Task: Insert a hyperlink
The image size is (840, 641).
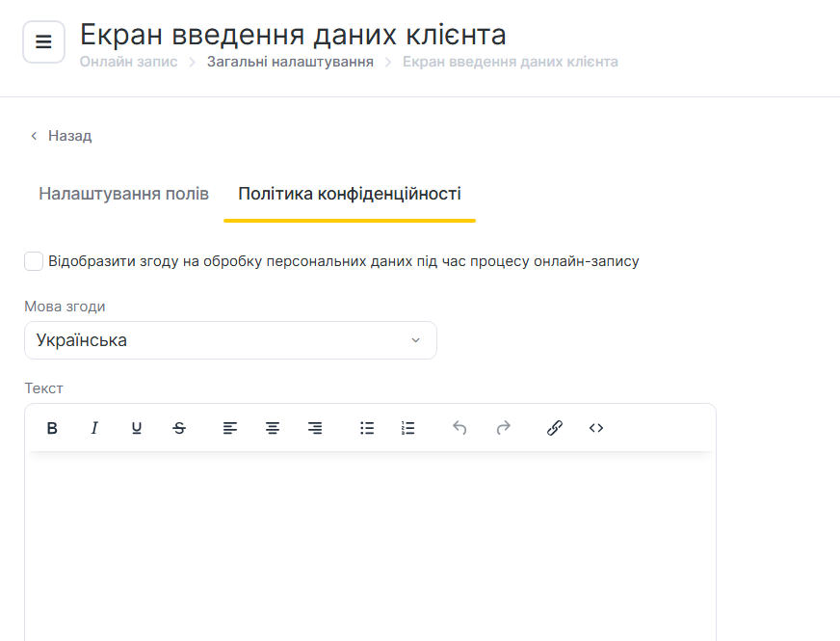Action: (x=555, y=428)
